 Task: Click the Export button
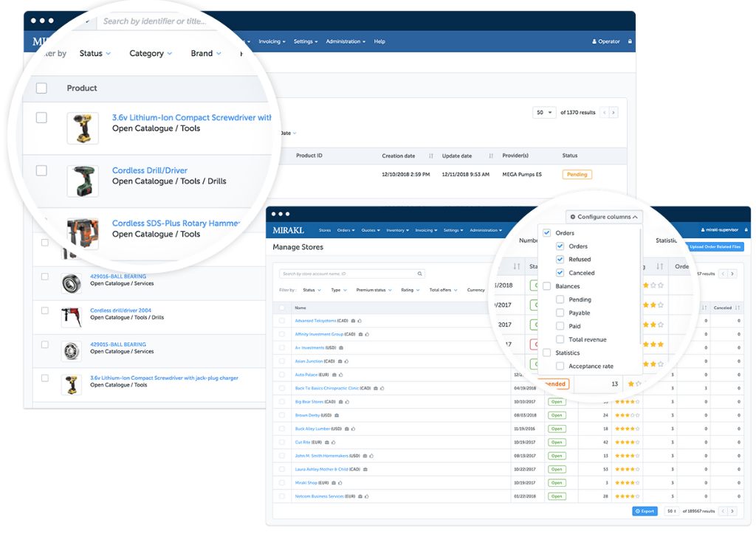645,511
